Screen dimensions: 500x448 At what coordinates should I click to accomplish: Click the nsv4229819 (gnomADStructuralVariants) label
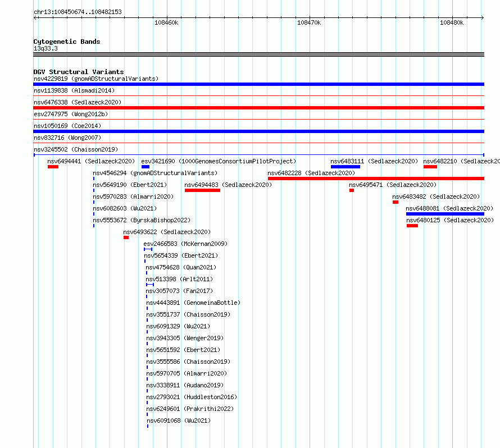[x=96, y=79]
